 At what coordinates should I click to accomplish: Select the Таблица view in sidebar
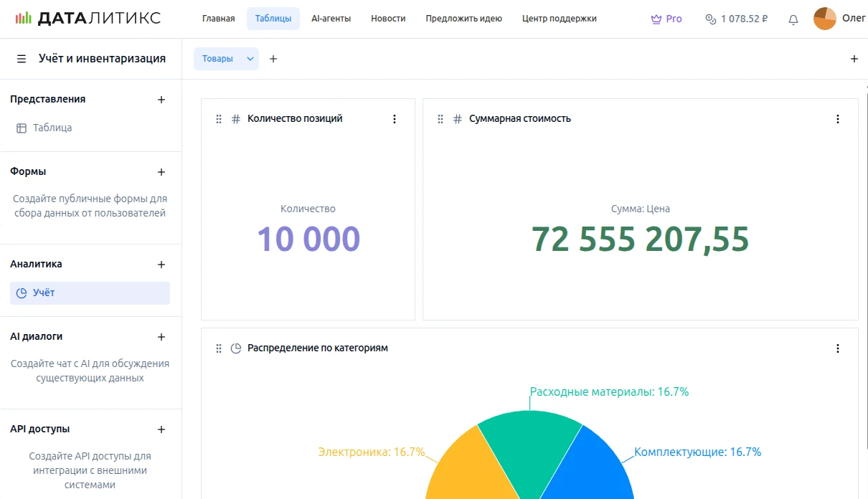coord(52,128)
